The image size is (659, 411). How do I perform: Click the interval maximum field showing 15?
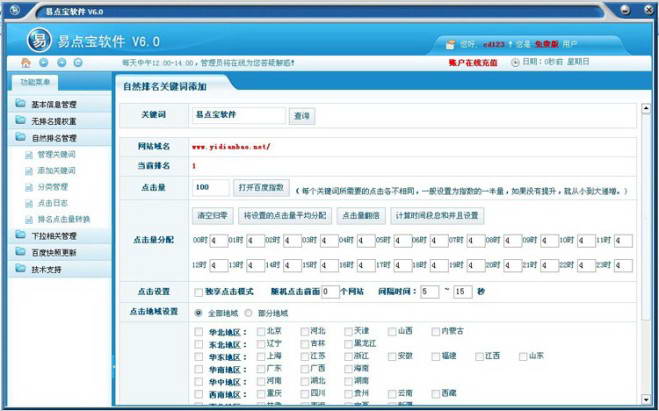pos(463,292)
